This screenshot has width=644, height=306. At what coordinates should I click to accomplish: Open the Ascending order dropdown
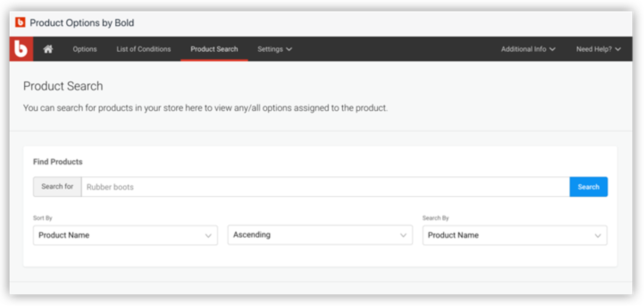point(320,235)
